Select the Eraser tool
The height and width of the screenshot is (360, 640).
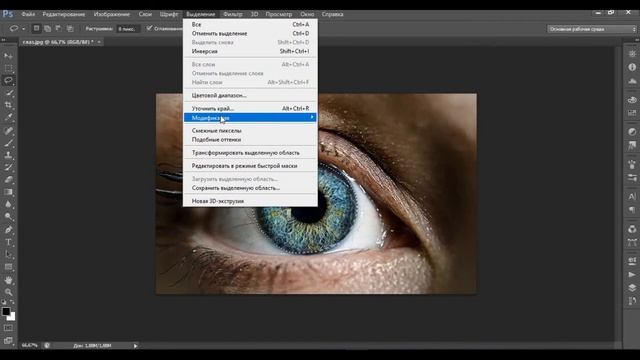(8, 180)
